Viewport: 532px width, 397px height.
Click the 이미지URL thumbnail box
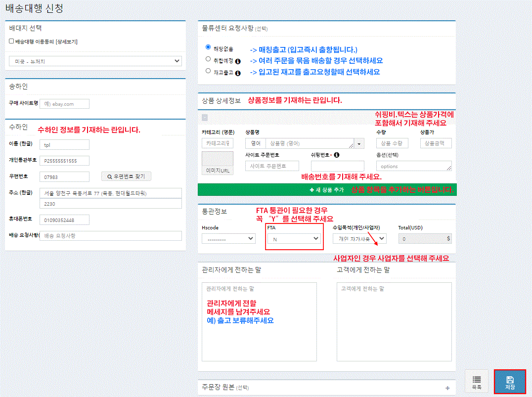click(x=217, y=163)
